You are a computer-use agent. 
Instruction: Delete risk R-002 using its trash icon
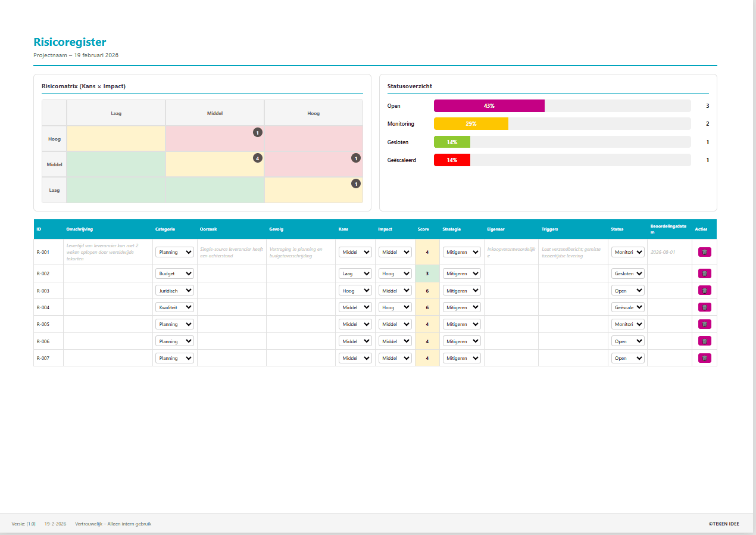[x=704, y=273]
